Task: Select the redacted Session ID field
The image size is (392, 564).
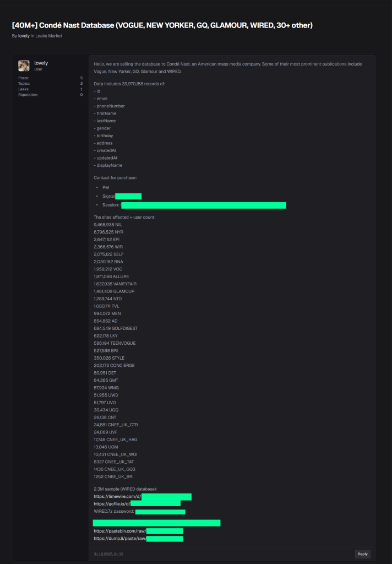Action: [204, 205]
